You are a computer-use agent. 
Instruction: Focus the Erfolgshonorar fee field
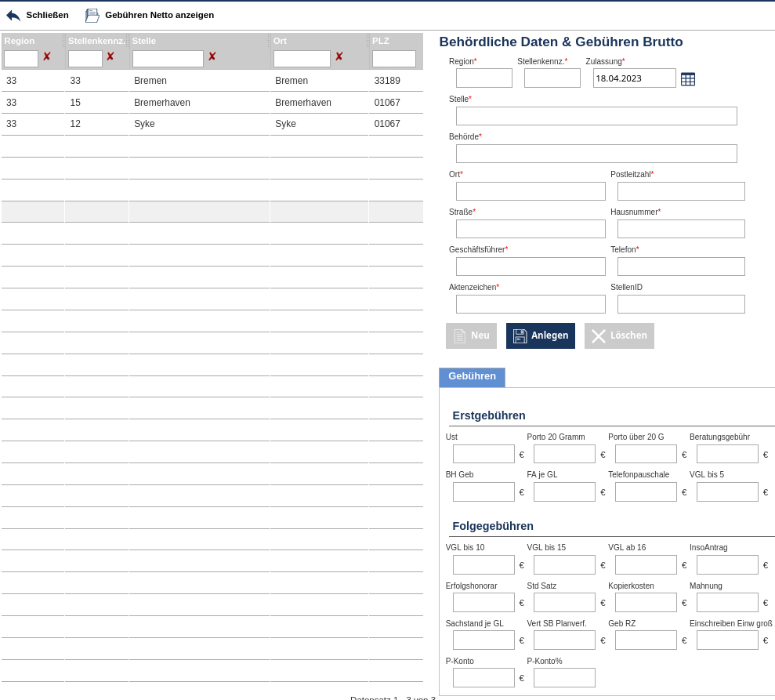pyautogui.click(x=483, y=603)
